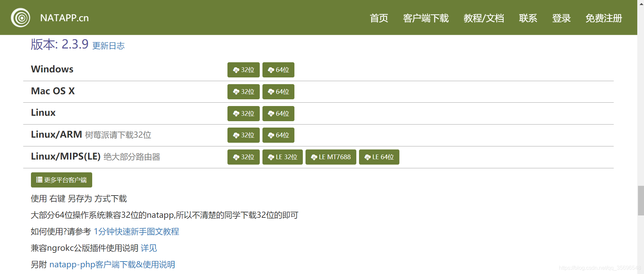
Task: Download Linux/ARM 64位 client
Action: click(x=278, y=135)
